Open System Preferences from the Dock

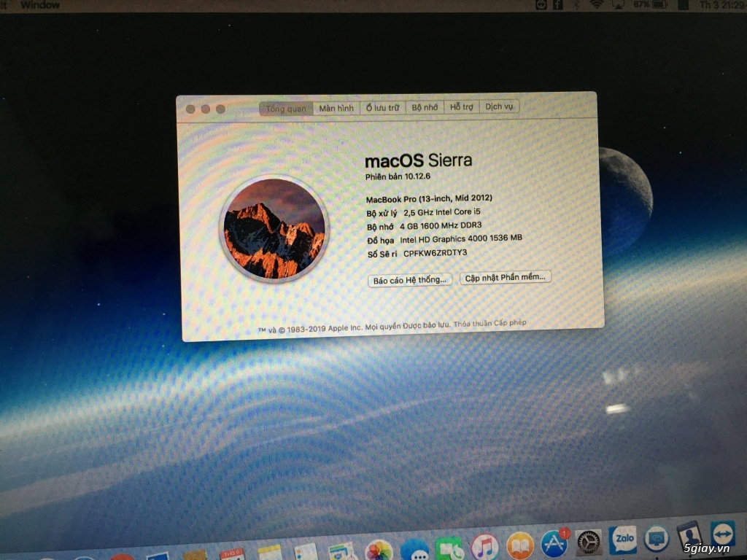tap(589, 542)
